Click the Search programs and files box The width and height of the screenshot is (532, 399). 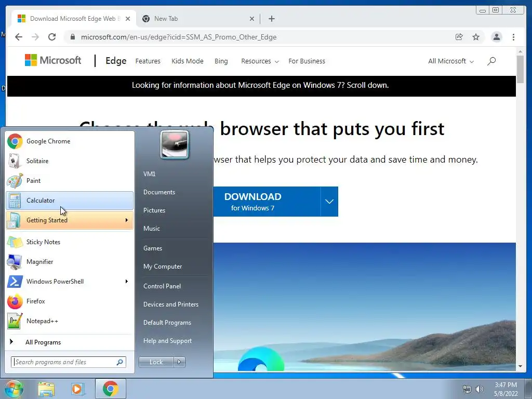pyautogui.click(x=69, y=362)
